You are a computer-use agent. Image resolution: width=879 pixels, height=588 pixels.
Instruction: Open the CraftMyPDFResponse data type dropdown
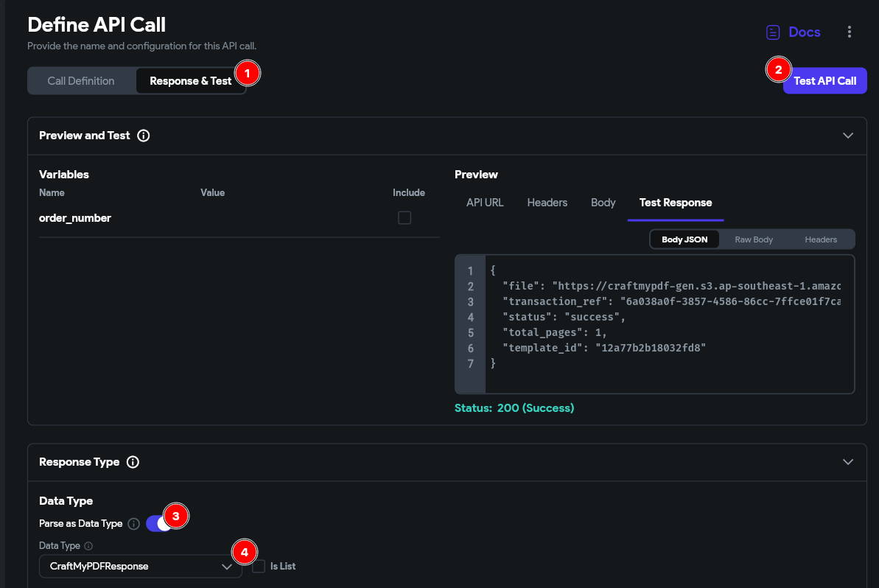(x=140, y=567)
